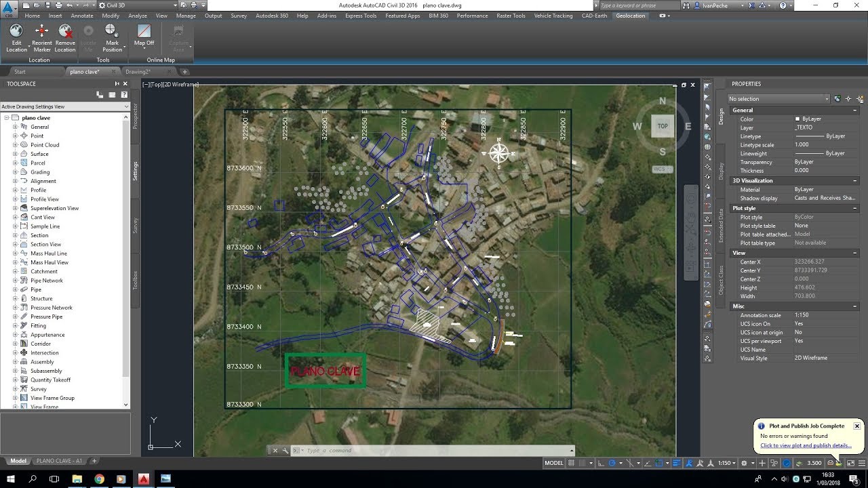Open the Prospector vertical tab in Toolspace
The image size is (868, 488).
coord(135,116)
